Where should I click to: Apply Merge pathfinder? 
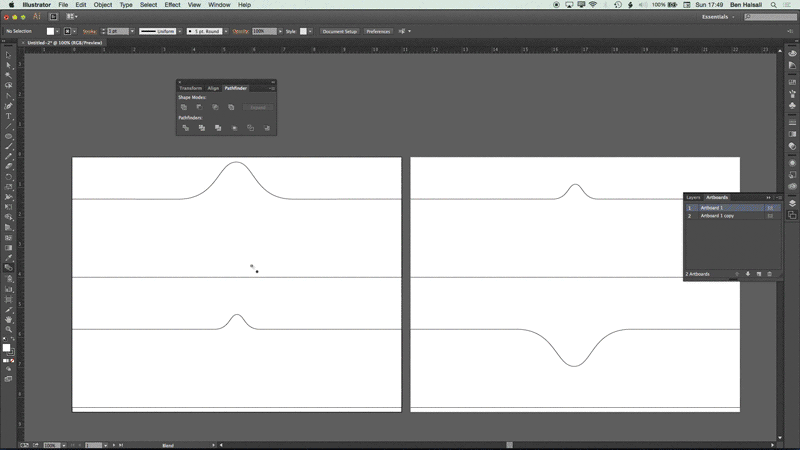(218, 128)
